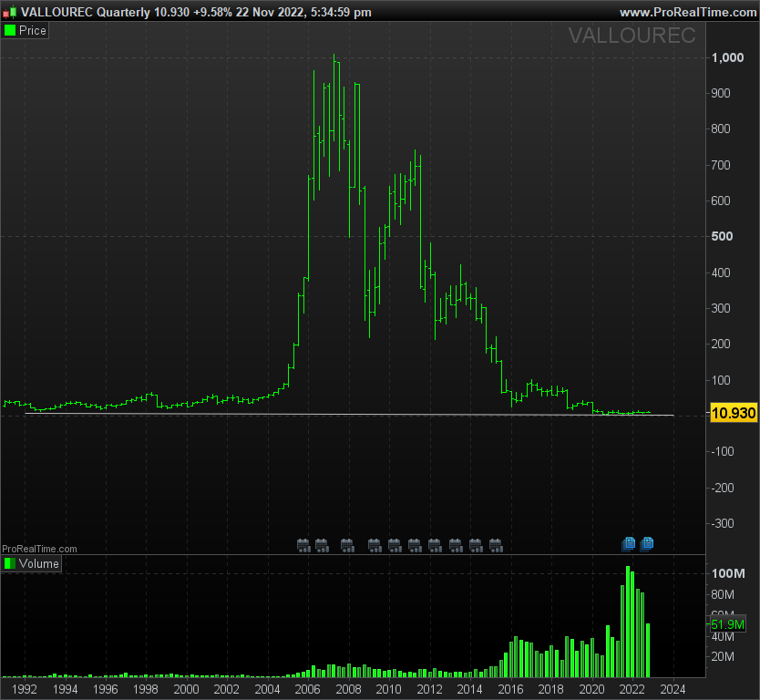The image size is (760, 700).
Task: Click the calendar event icon aligned with 2008
Action: [347, 545]
